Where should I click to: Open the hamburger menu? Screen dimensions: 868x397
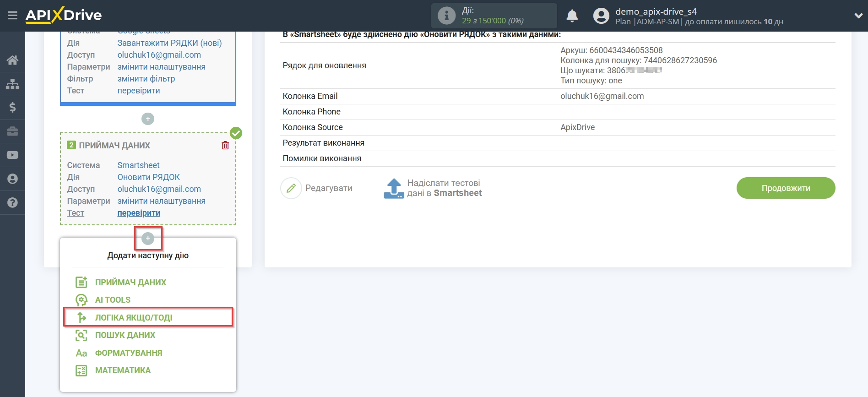[12, 16]
